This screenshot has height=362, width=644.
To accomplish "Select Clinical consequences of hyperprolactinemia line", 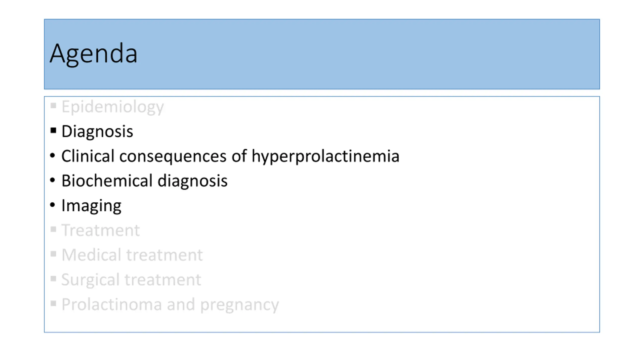I will (x=230, y=156).
